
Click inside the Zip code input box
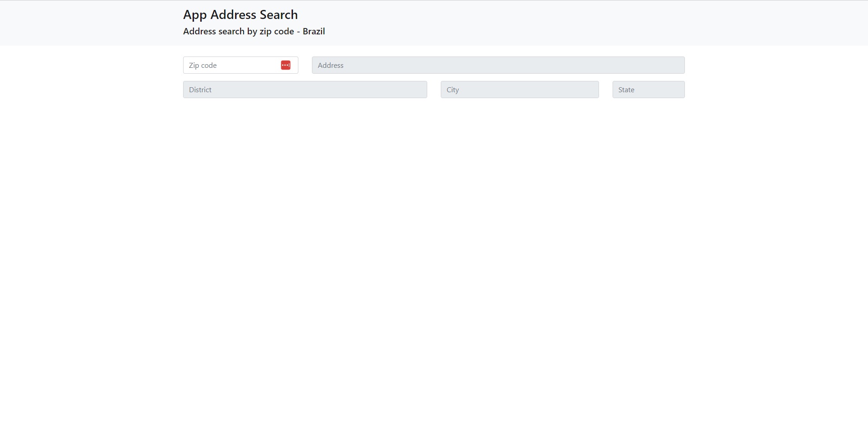[x=231, y=65]
